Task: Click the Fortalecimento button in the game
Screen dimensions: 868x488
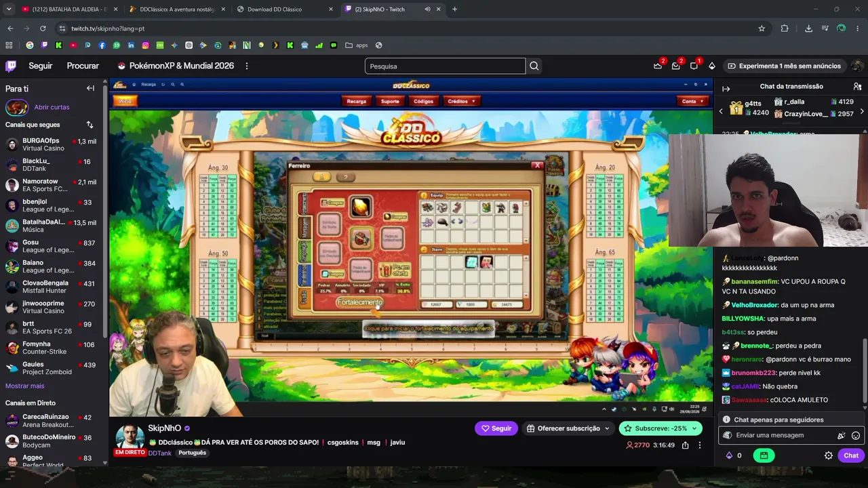Action: (359, 302)
